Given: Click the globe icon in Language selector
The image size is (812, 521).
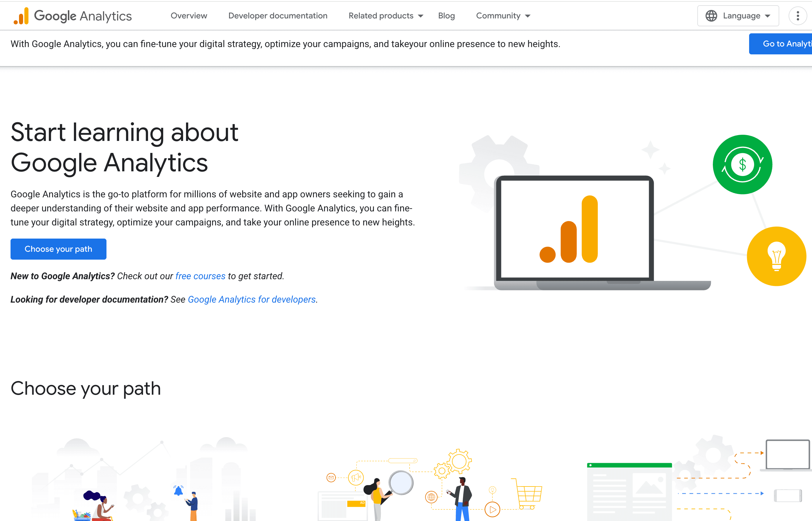Looking at the screenshot, I should click(711, 16).
